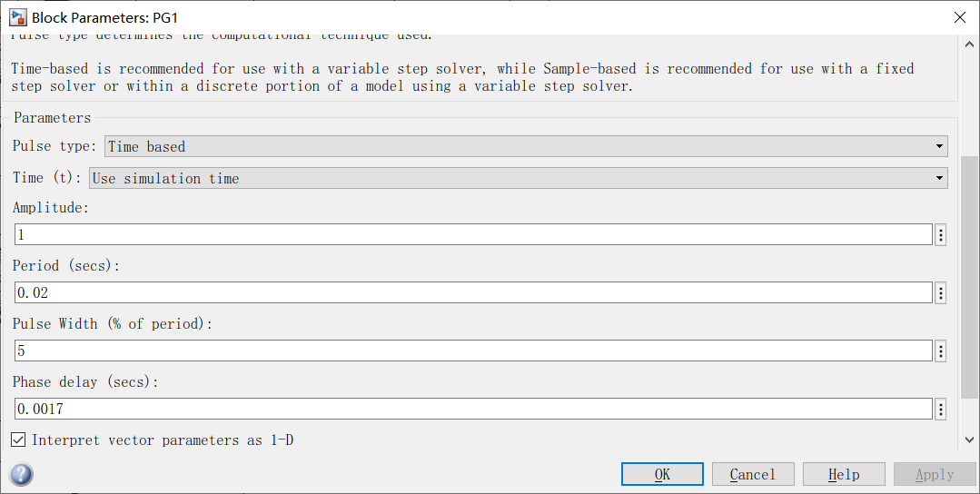The width and height of the screenshot is (980, 494).
Task: Uncheck Interpret vector parameters as 1-D
Action: pyautogui.click(x=18, y=440)
